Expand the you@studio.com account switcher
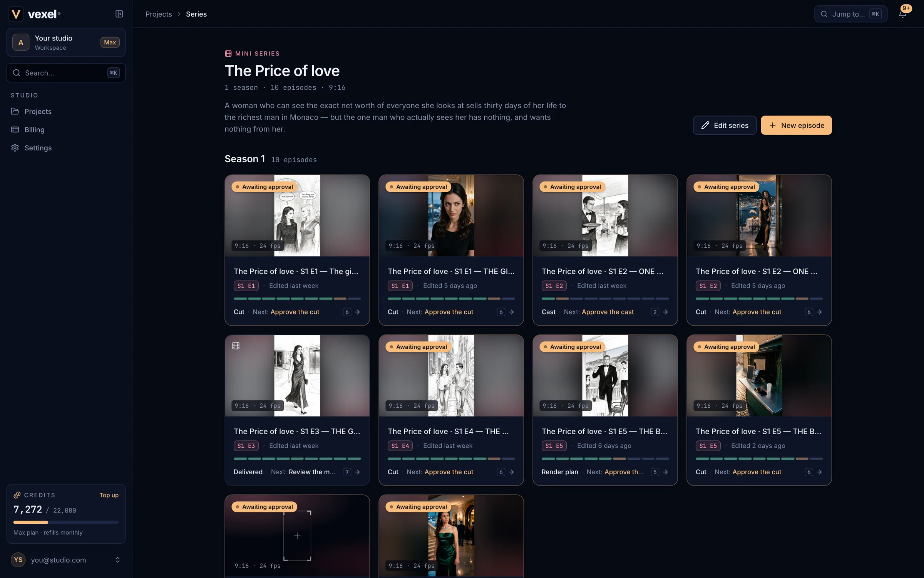This screenshot has width=924, height=578. point(117,560)
